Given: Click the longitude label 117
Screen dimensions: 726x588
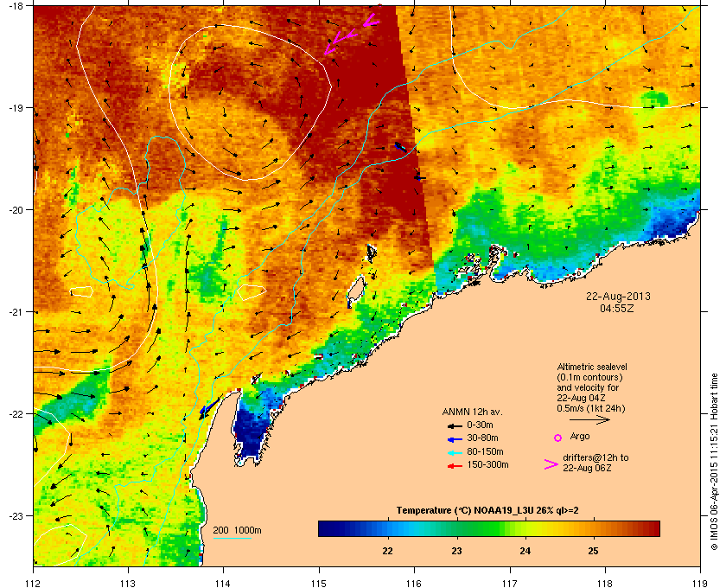Looking at the screenshot, I should (509, 583).
